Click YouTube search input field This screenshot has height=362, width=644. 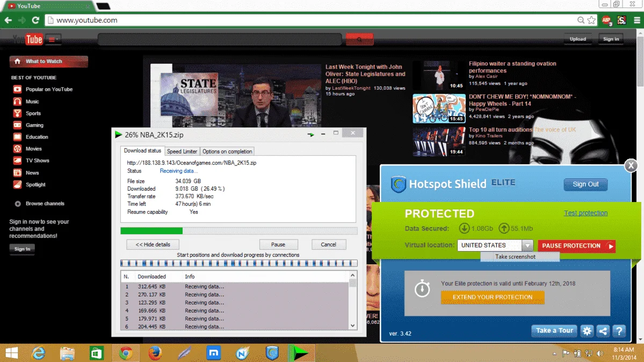coord(220,39)
